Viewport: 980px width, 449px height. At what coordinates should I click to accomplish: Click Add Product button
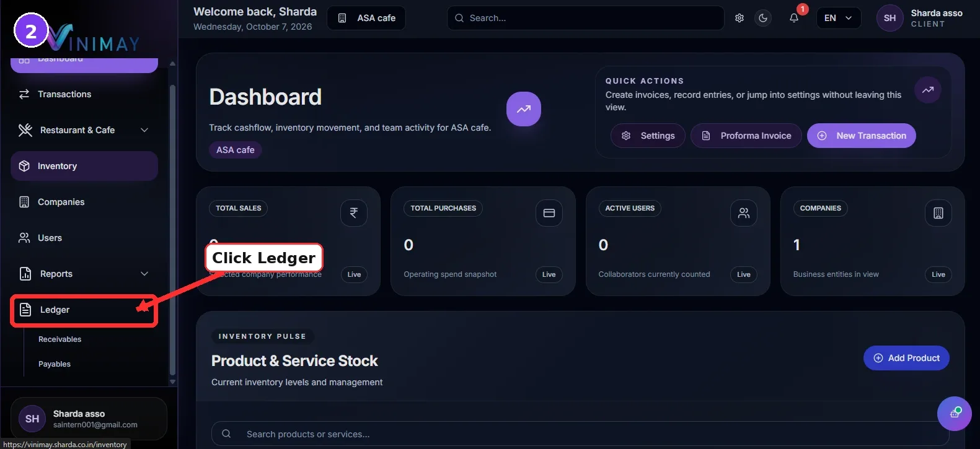tap(906, 358)
